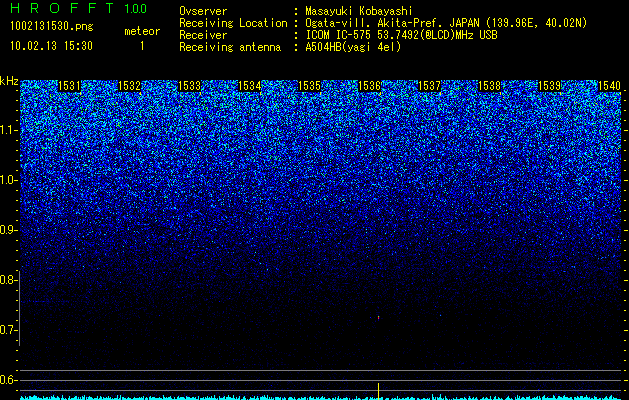Click the A504HB yagi antenna text
This screenshot has height=400, width=629.
[353, 47]
